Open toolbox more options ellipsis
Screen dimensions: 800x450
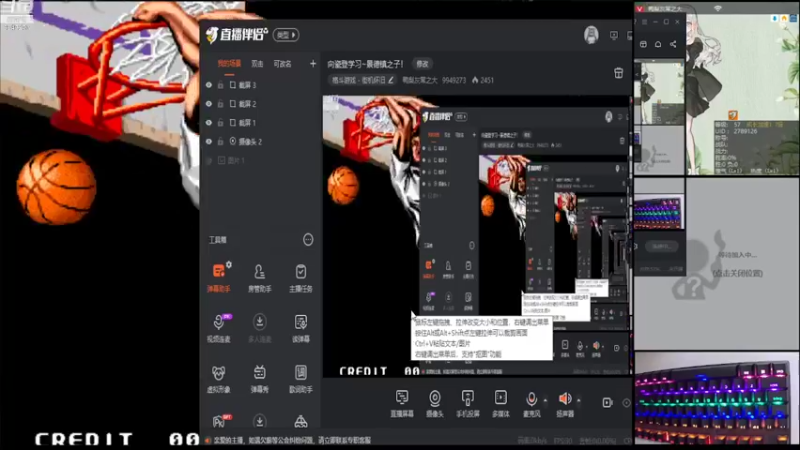pos(308,239)
